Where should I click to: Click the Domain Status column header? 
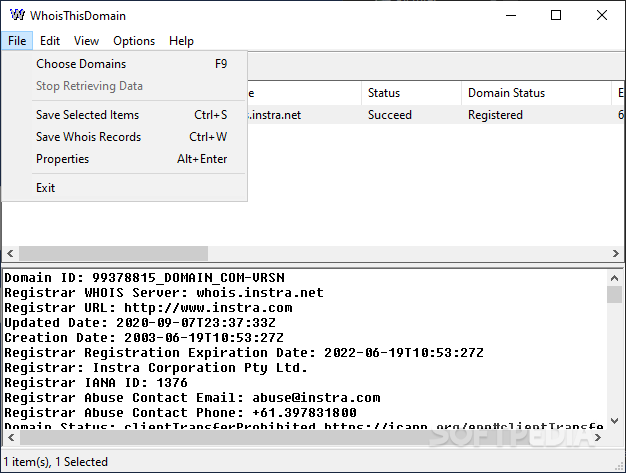tap(537, 93)
